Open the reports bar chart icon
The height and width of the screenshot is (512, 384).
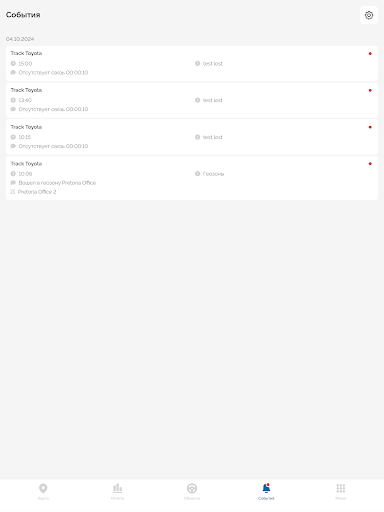[x=117, y=488]
